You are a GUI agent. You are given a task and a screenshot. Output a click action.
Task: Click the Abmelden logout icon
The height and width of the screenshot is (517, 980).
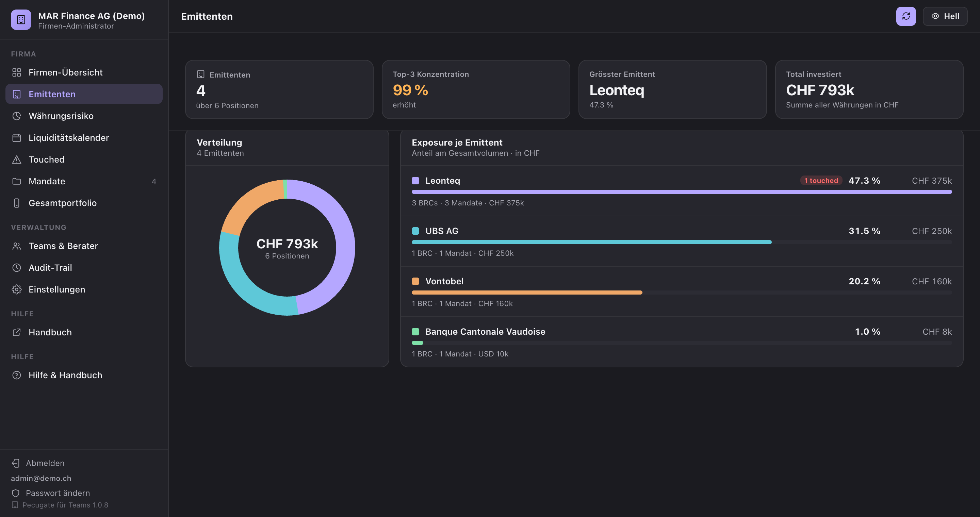[x=16, y=463]
